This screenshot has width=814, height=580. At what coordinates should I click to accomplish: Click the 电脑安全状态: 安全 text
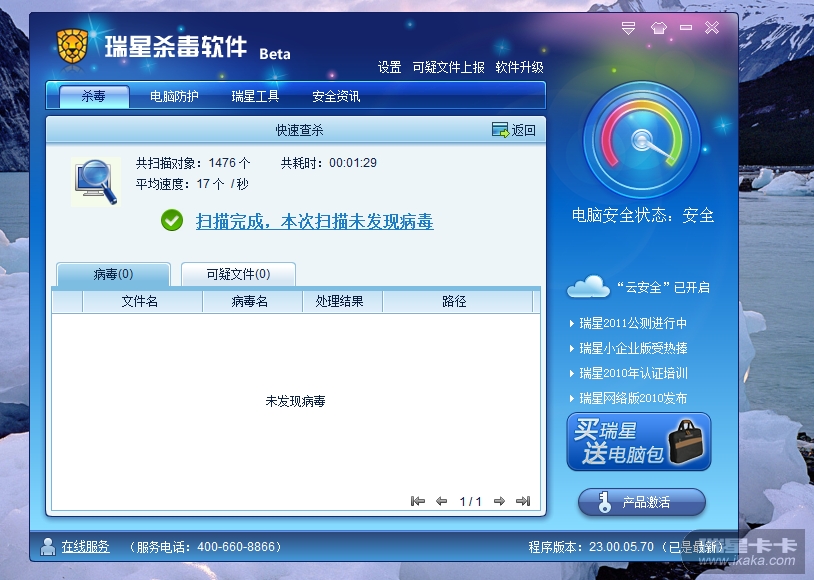coord(643,215)
